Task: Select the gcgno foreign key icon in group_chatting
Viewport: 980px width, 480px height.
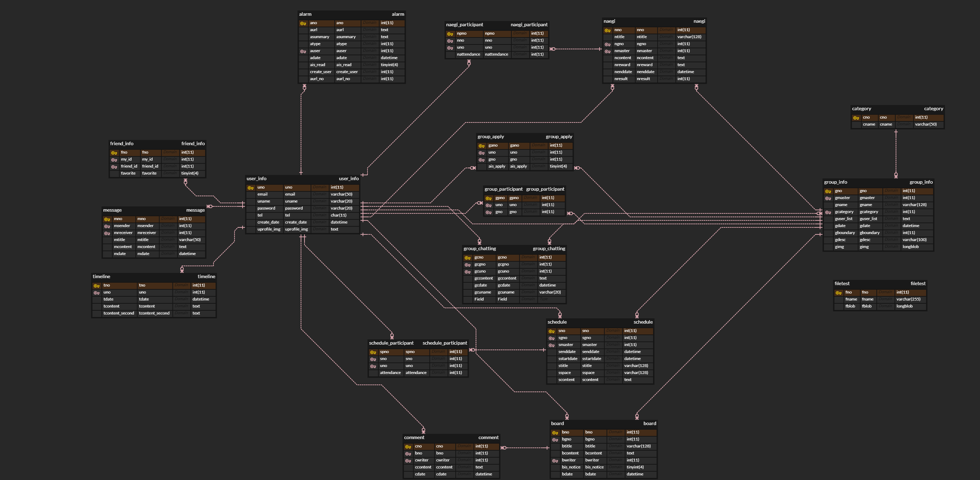Action: coord(468,265)
